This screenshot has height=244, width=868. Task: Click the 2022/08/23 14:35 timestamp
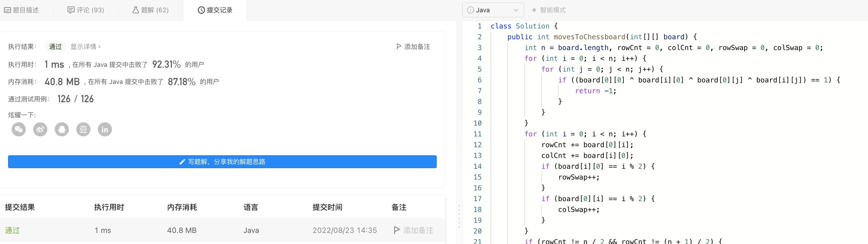click(x=345, y=230)
